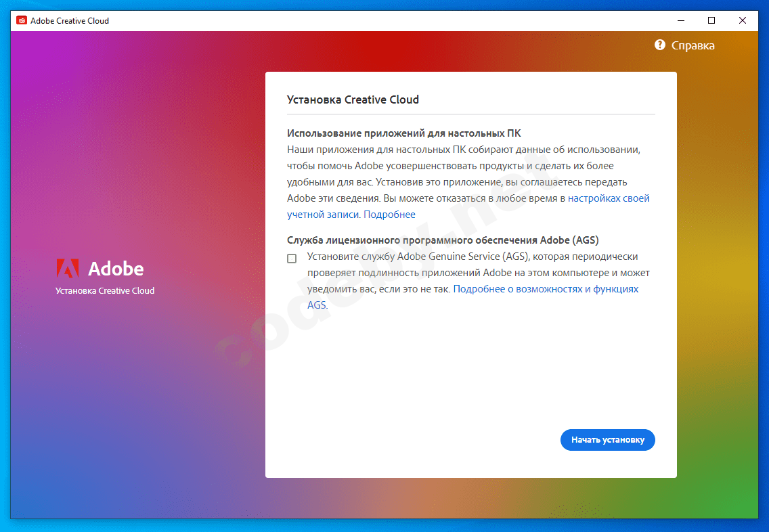Maximize the Adobe Creative Cloud window
Screen dimensions: 769x532
tap(711, 20)
